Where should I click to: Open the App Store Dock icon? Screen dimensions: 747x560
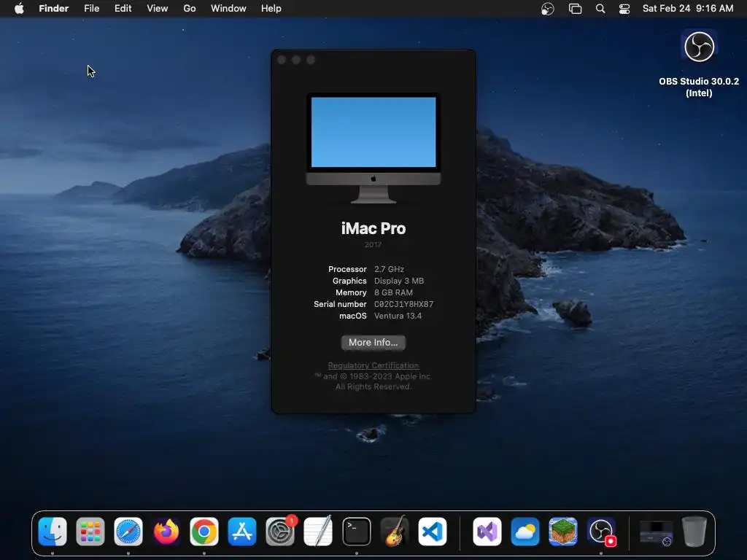(x=242, y=532)
